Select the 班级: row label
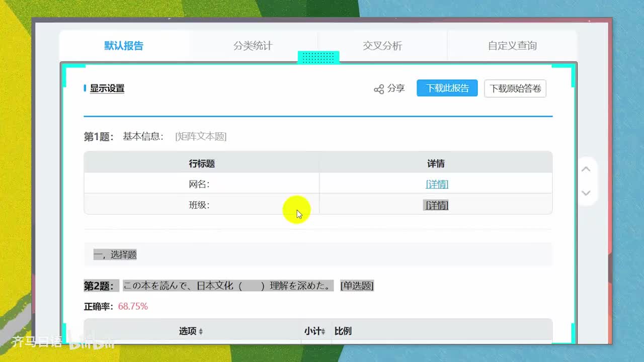This screenshot has width=644, height=362. coord(199,205)
